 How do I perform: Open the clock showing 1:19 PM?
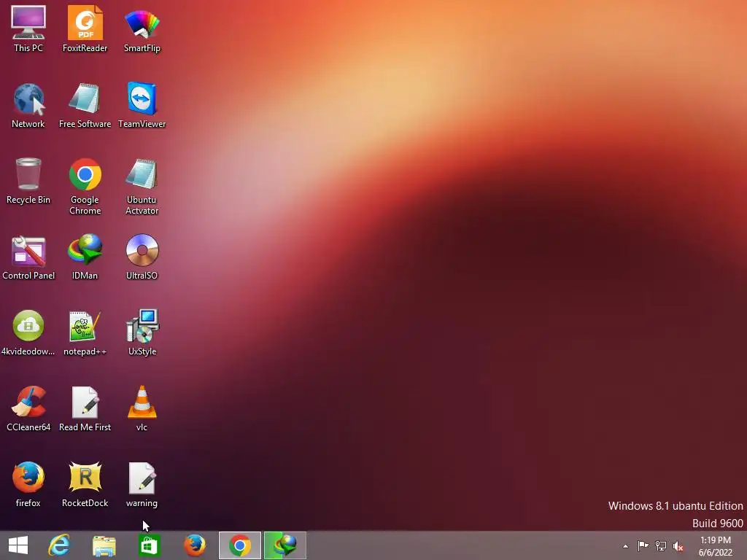[715, 546]
